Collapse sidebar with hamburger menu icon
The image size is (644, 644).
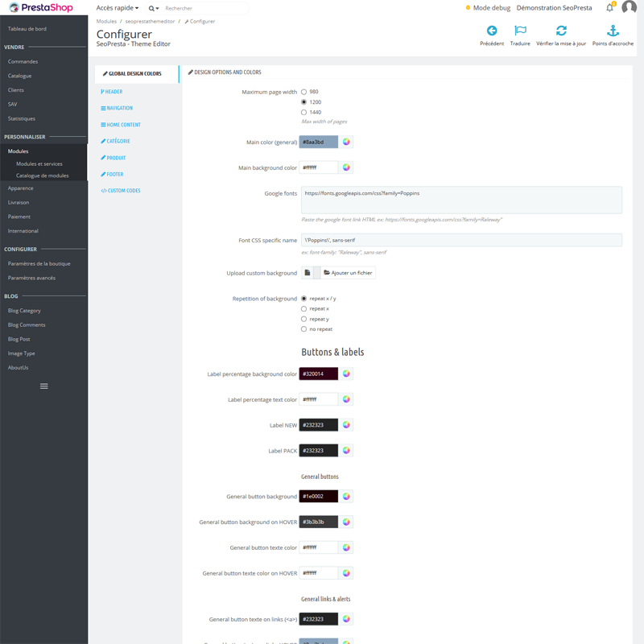point(43,386)
